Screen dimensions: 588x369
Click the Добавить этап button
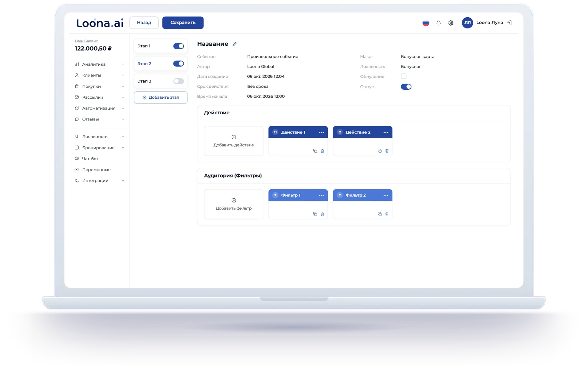161,97
